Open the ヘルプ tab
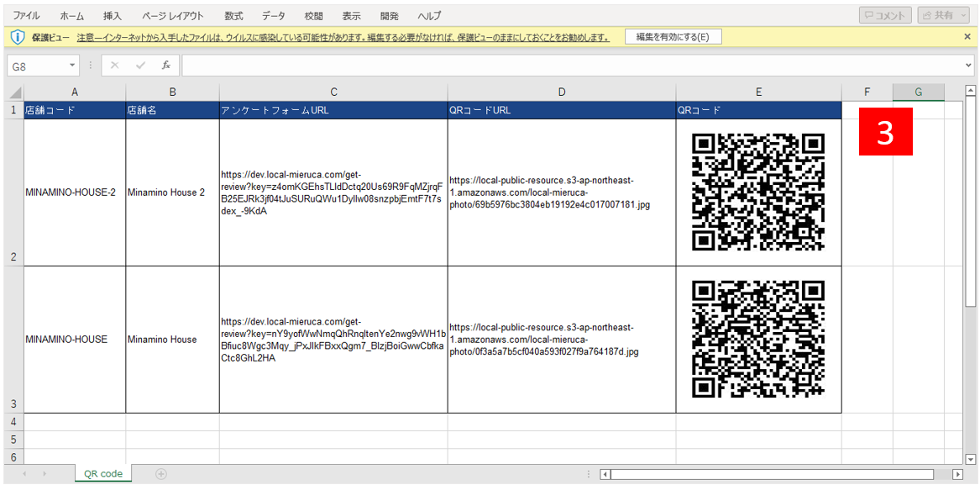This screenshot has width=980, height=485. click(x=429, y=15)
